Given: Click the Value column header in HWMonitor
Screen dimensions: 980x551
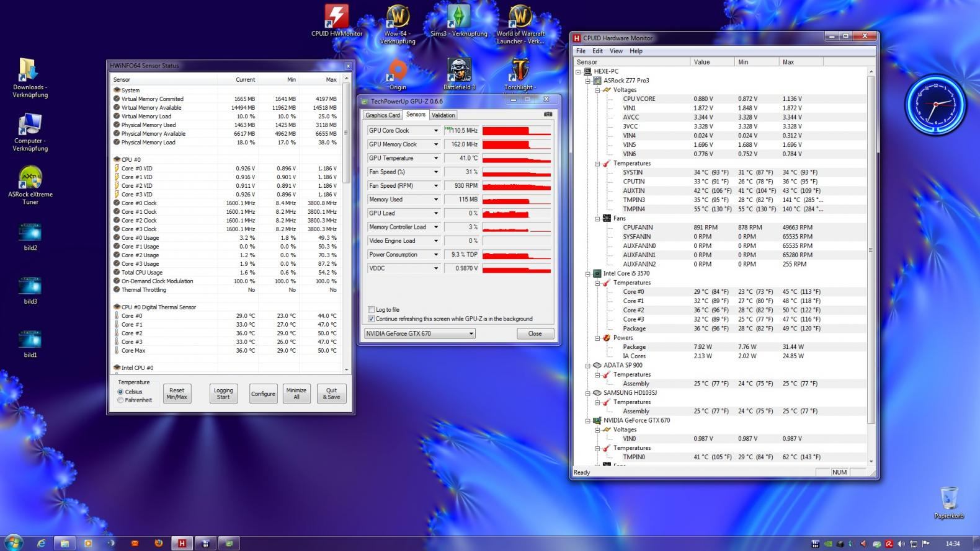Looking at the screenshot, I should coord(712,62).
